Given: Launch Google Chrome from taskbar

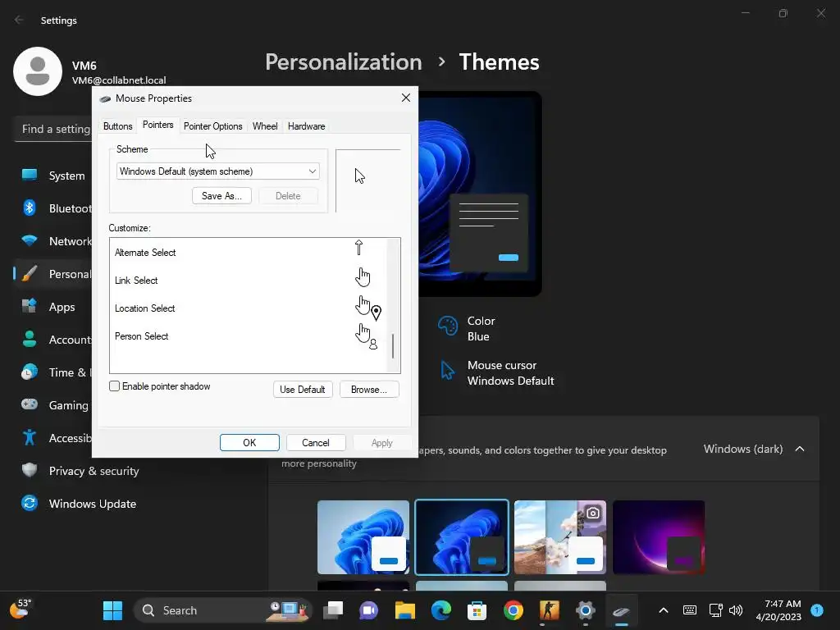Looking at the screenshot, I should click(x=514, y=610).
